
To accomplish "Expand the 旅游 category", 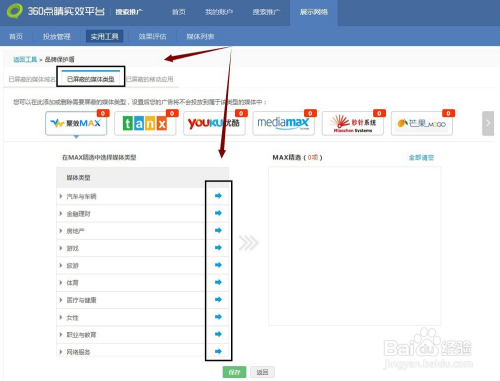I will pos(61,266).
